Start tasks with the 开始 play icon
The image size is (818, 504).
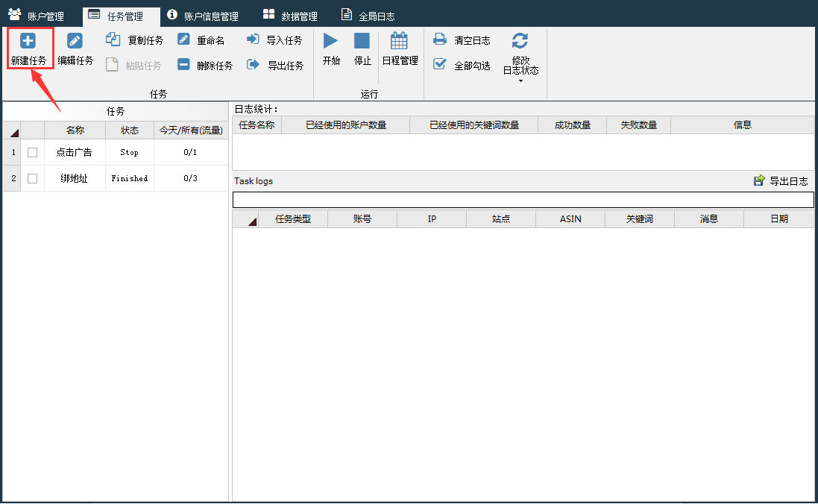(x=330, y=41)
